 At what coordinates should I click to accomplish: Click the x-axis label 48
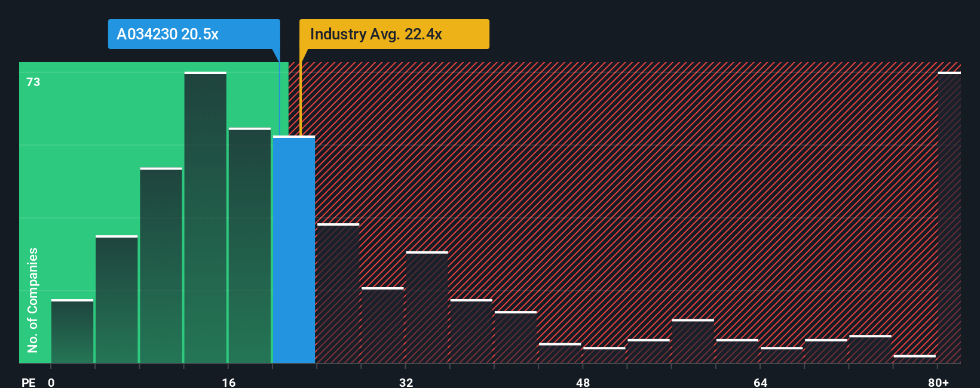pos(583,382)
